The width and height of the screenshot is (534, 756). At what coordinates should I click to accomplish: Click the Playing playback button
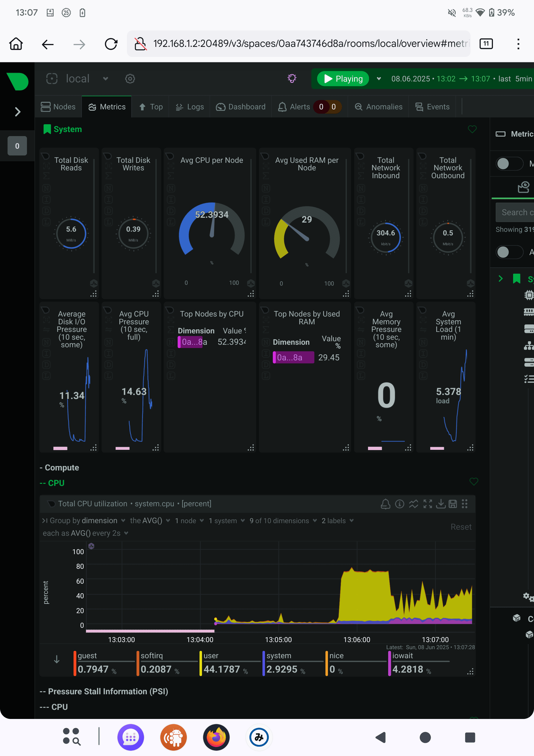click(343, 79)
